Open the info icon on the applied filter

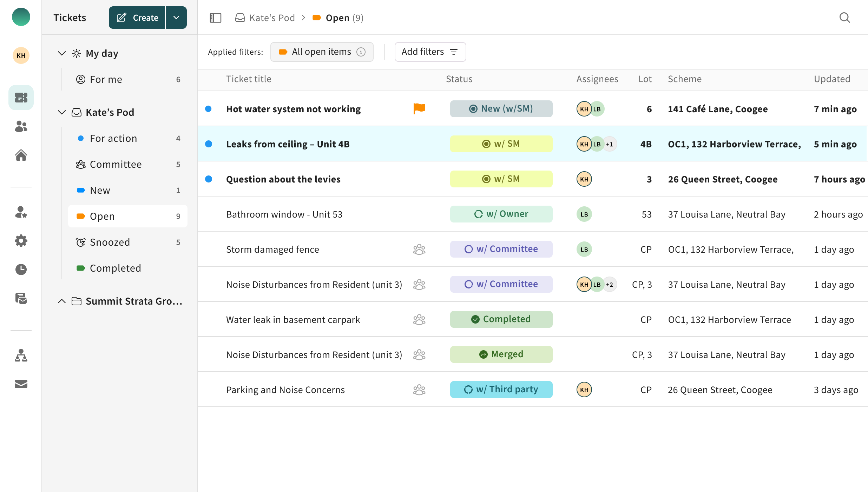361,52
